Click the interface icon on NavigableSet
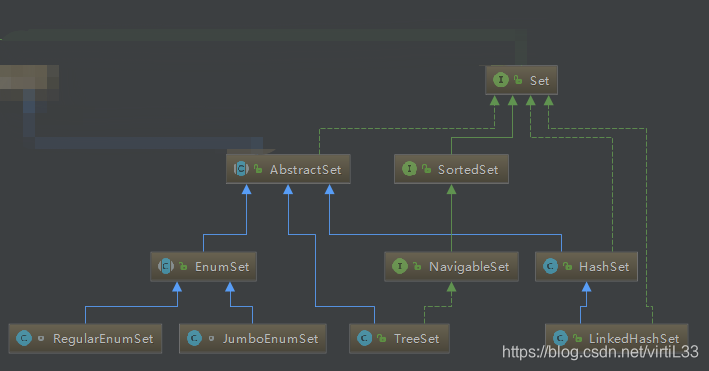Viewport: 709px width, 371px height. tap(400, 266)
